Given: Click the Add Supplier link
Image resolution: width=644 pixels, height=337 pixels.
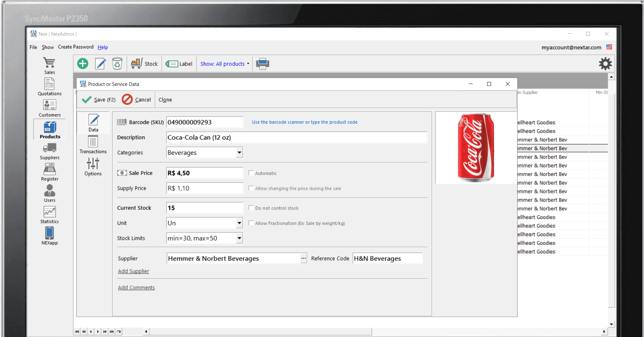Looking at the screenshot, I should pos(133,271).
